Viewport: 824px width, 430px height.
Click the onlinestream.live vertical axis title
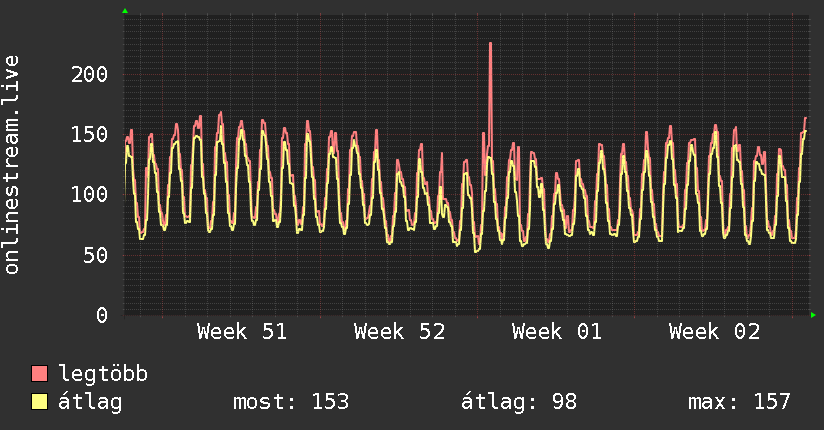[x=12, y=165]
